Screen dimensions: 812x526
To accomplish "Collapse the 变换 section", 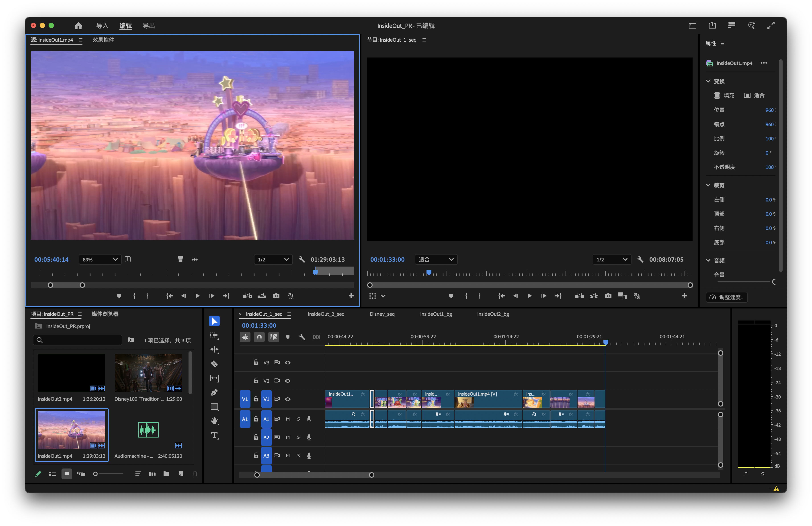I will (x=708, y=81).
